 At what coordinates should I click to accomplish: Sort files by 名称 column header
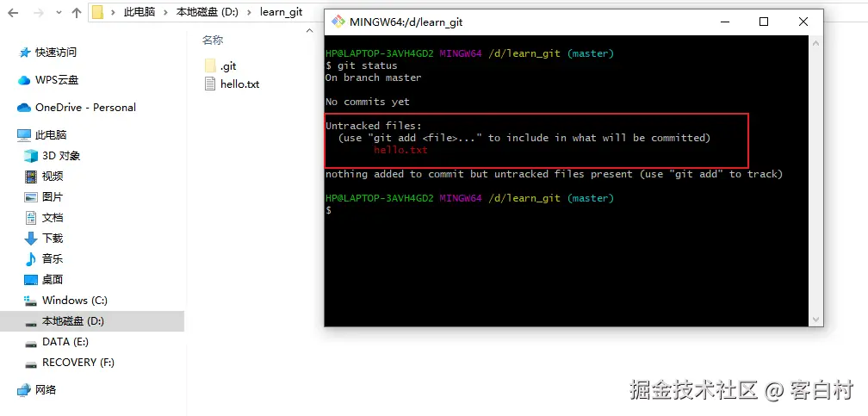pyautogui.click(x=213, y=40)
